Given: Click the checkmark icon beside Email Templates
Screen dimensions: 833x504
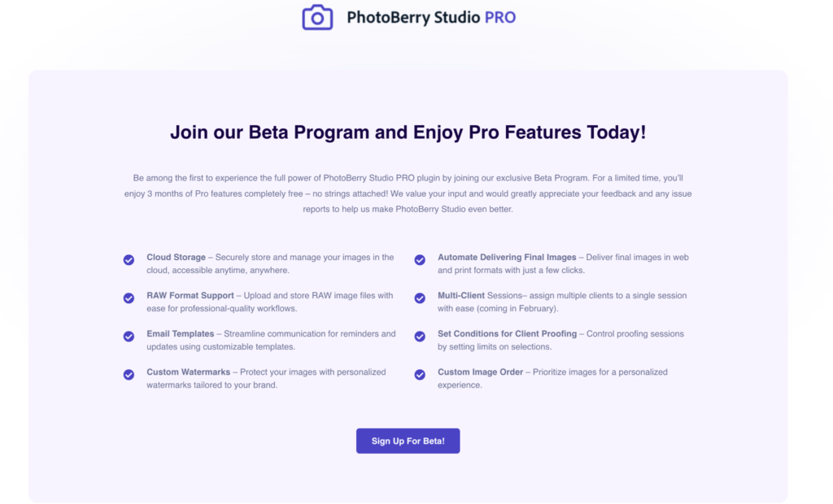Looking at the screenshot, I should click(129, 337).
